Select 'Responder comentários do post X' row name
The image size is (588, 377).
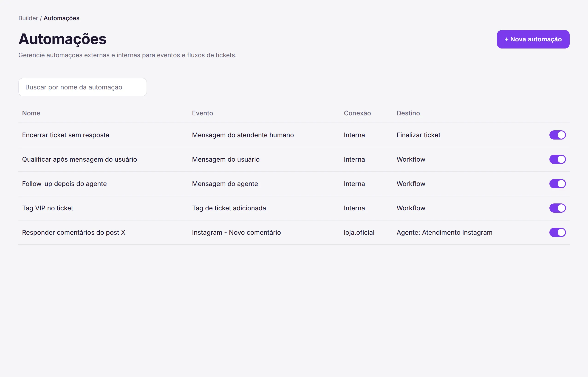(x=74, y=232)
